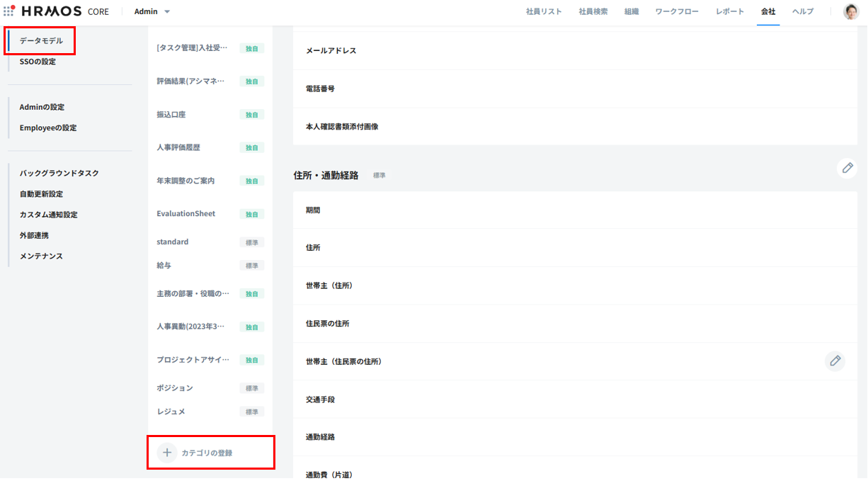Viewport: 868px width, 481px height.
Task: Open SSOの設定 in the sidebar
Action: [x=38, y=62]
